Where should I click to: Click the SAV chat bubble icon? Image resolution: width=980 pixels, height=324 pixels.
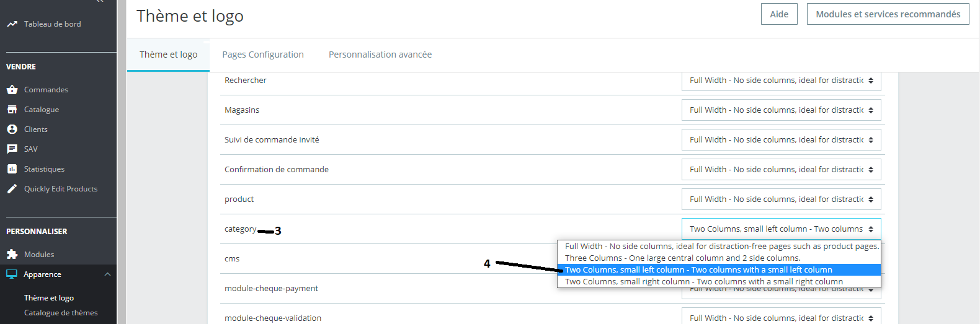pyautogui.click(x=12, y=149)
